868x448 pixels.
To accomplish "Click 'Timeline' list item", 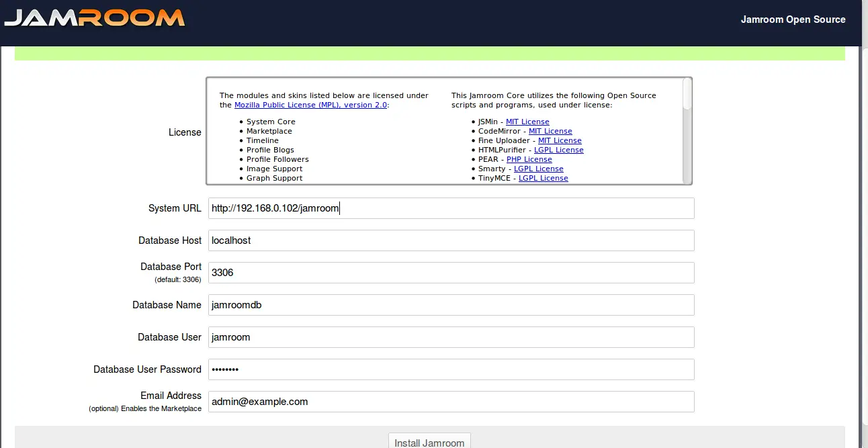I will 263,140.
